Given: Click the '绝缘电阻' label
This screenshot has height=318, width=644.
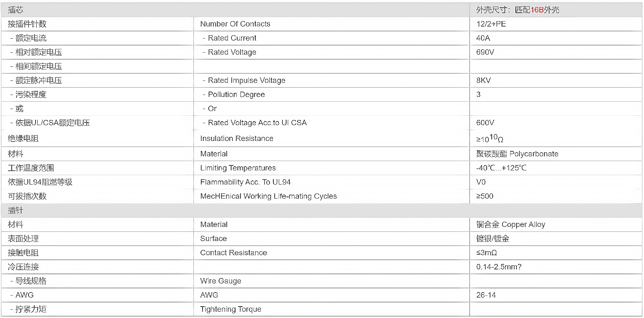Looking at the screenshot, I should (x=23, y=138).
